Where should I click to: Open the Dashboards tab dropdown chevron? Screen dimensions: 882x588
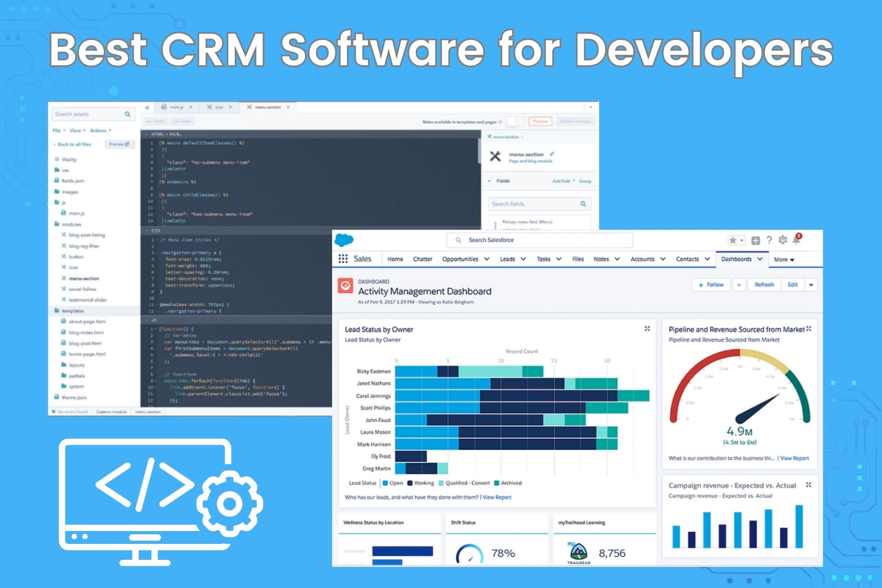click(760, 259)
